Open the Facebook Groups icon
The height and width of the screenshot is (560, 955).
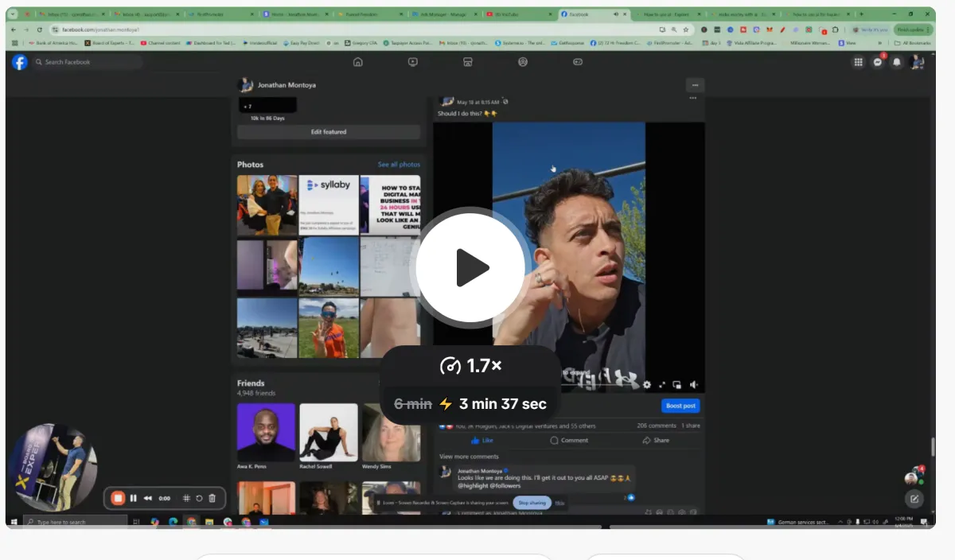tap(523, 62)
